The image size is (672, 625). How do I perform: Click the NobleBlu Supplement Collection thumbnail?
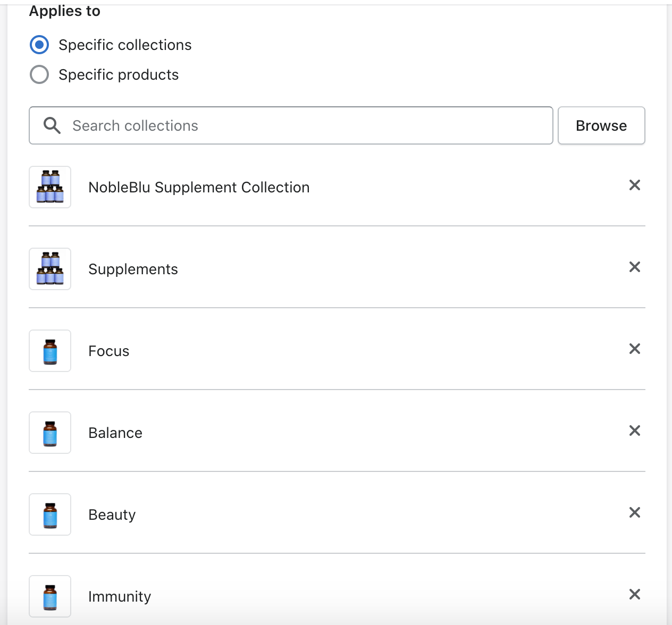pyautogui.click(x=50, y=187)
